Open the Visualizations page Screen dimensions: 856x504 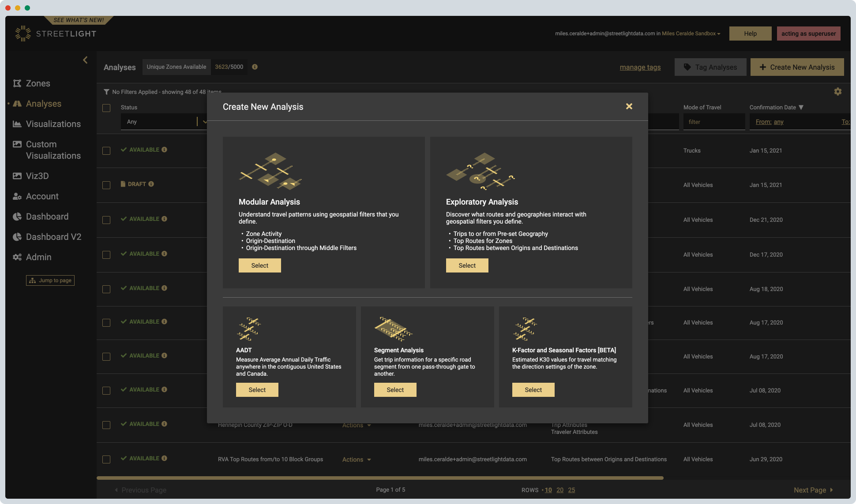[53, 124]
